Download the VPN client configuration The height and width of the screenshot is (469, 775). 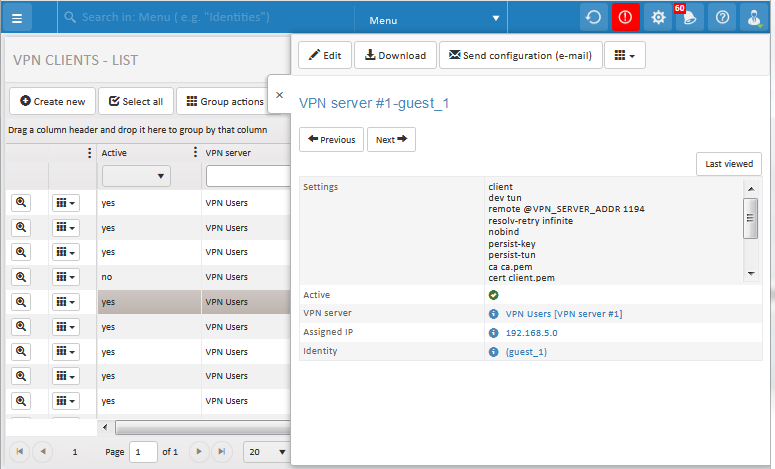coord(395,56)
